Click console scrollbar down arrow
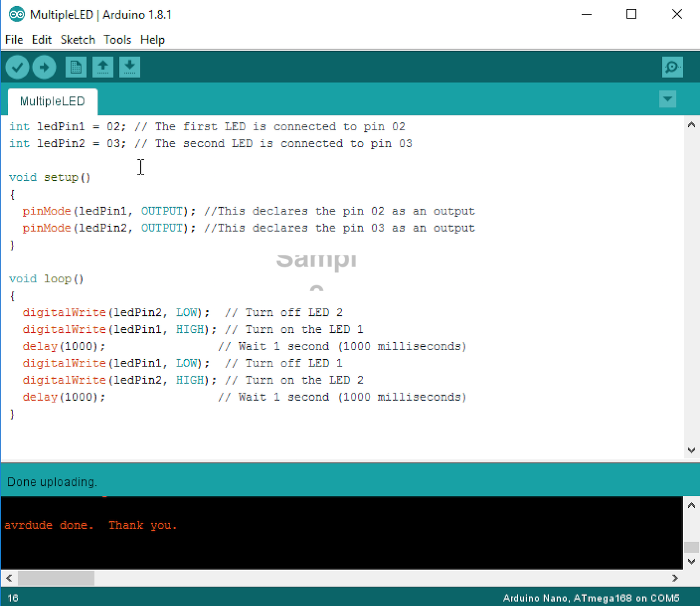Screen dimensions: 700x606 692,561
